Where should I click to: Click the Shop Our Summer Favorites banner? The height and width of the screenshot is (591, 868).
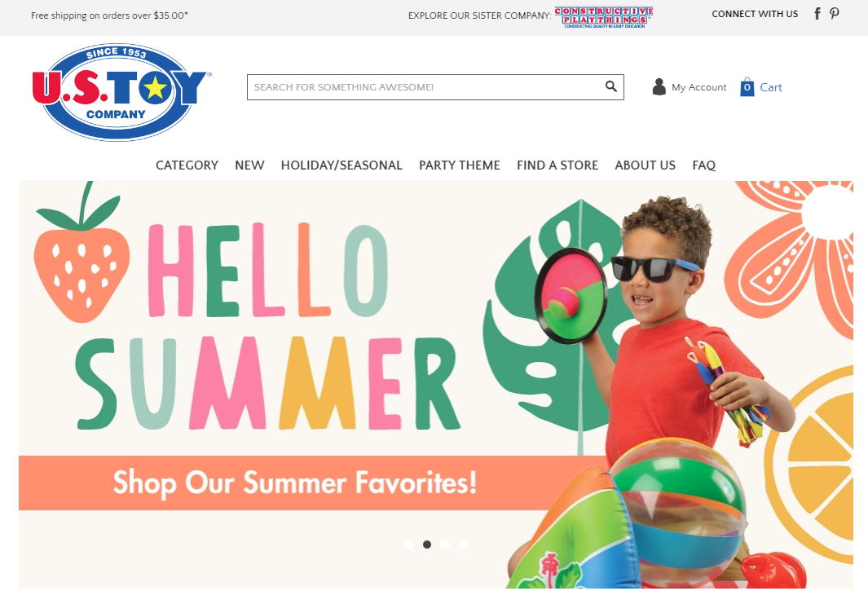[294, 483]
